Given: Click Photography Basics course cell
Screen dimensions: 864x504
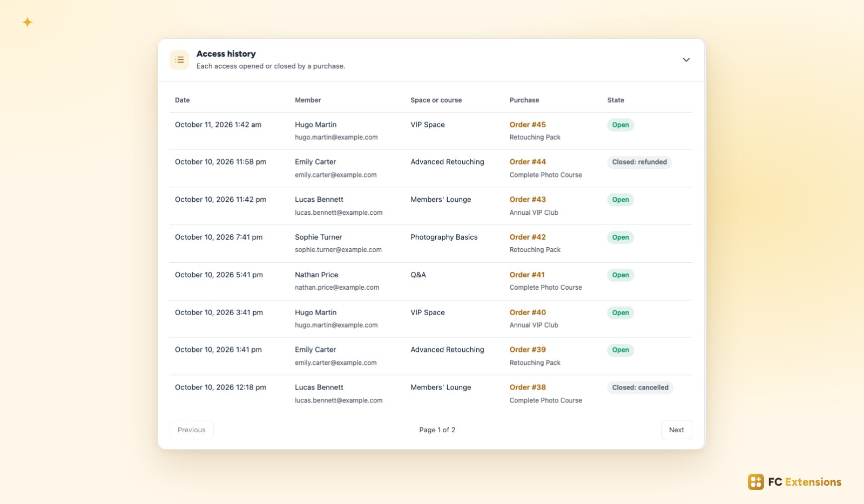Looking at the screenshot, I should coord(444,237).
